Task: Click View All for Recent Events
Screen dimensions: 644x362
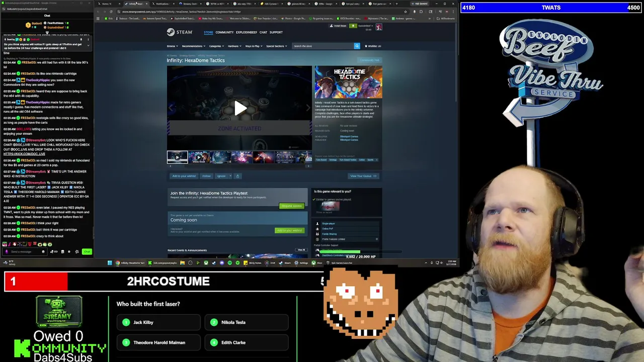Action: point(301,250)
